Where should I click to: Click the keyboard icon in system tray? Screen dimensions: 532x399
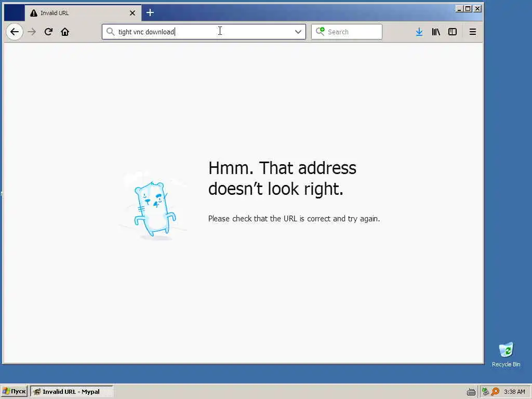pyautogui.click(x=471, y=392)
